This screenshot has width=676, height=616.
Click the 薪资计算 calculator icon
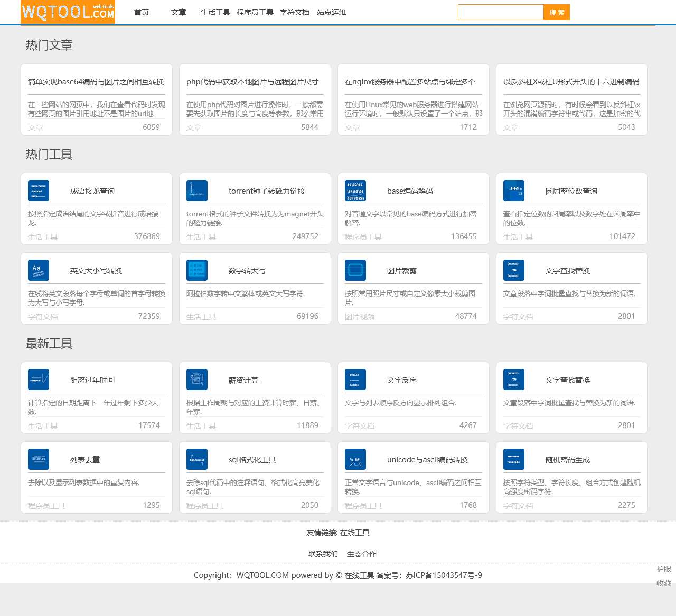coord(197,380)
